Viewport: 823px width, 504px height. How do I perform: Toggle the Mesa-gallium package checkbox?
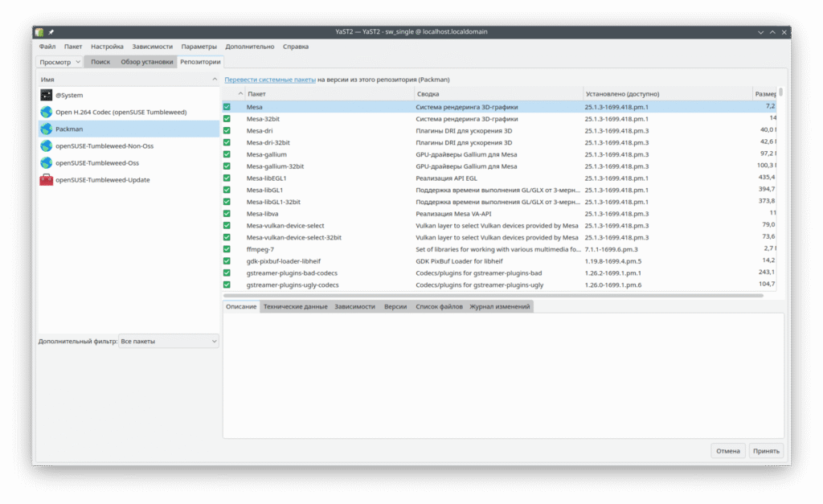227,154
